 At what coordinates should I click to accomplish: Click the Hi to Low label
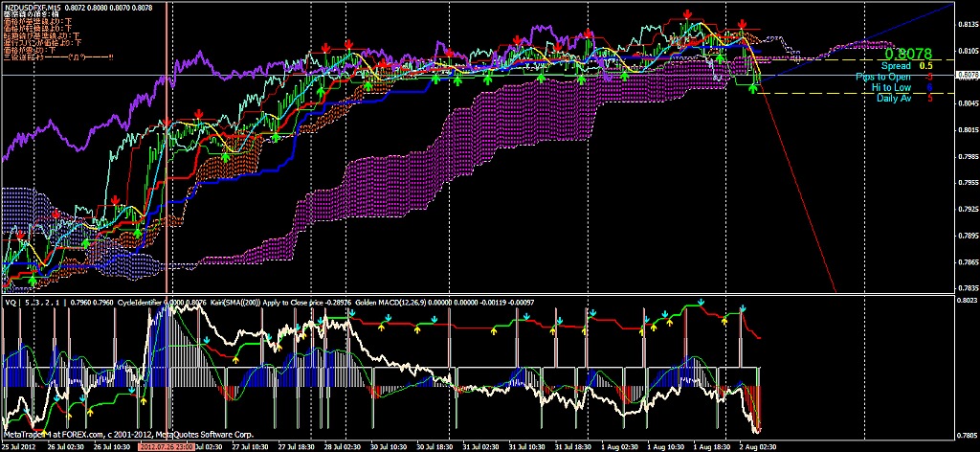890,87
